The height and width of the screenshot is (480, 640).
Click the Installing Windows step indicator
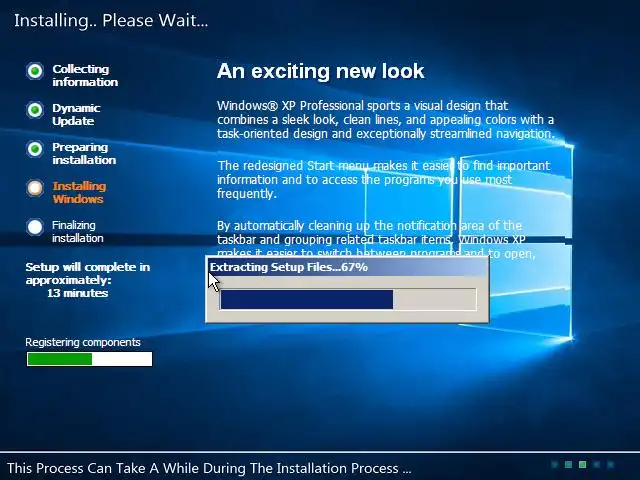35,188
